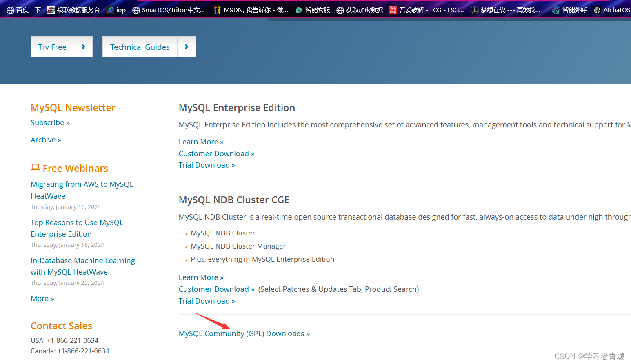Open the newsletter Archive
631x364 pixels.
coord(46,140)
